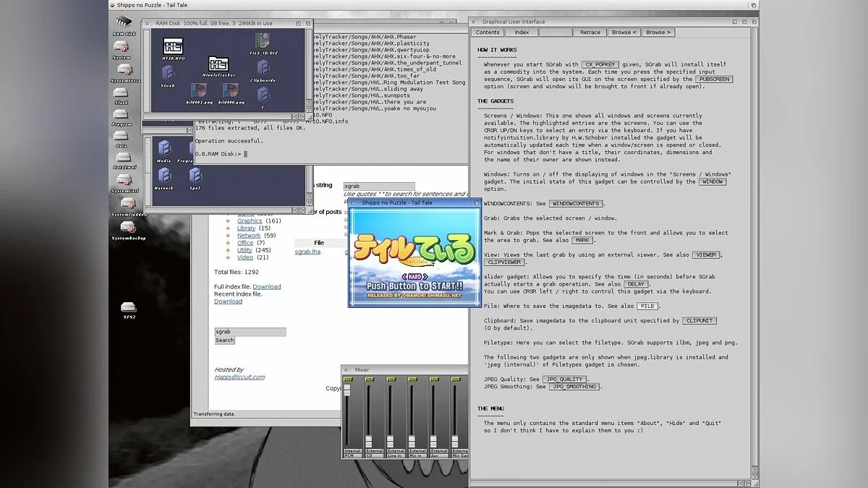Click the Index button in the guide
The width and height of the screenshot is (868, 488).
click(x=522, y=32)
